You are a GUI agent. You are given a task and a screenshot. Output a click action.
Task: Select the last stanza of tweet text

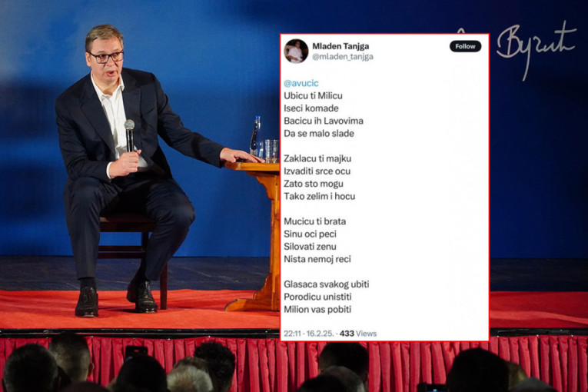coord(326,297)
